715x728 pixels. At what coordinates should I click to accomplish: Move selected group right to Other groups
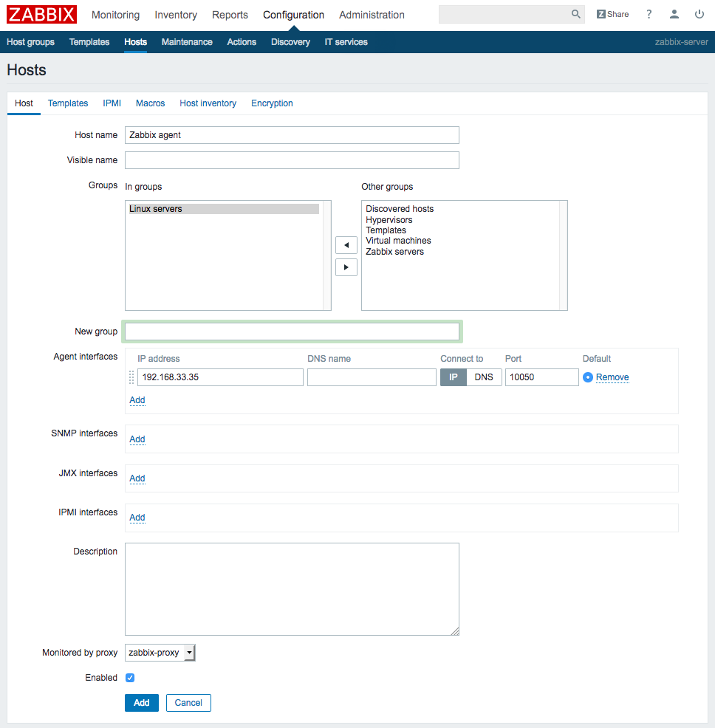[346, 267]
